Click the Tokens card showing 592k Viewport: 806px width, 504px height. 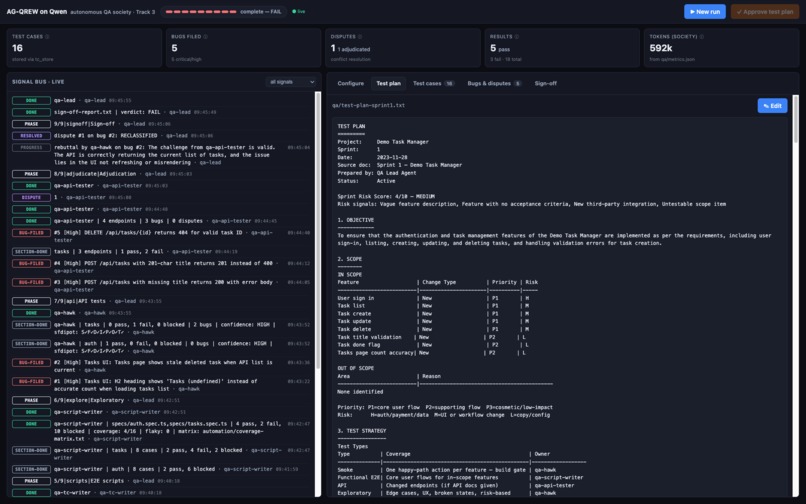click(721, 48)
